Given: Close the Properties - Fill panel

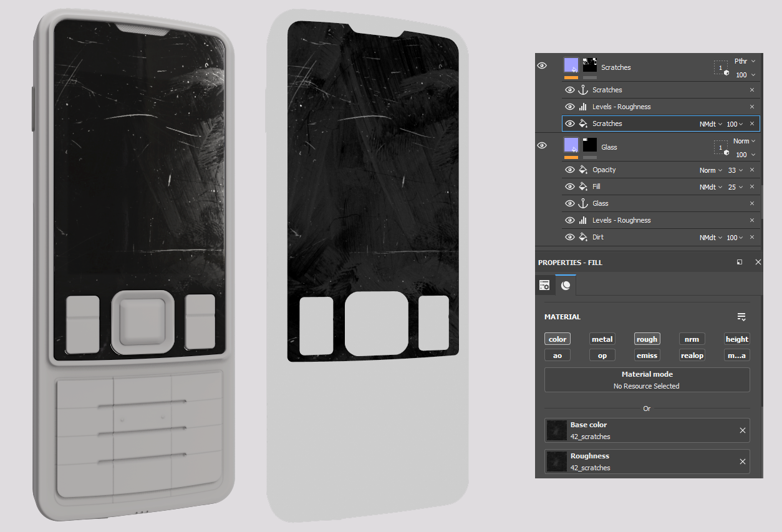Looking at the screenshot, I should tap(758, 263).
